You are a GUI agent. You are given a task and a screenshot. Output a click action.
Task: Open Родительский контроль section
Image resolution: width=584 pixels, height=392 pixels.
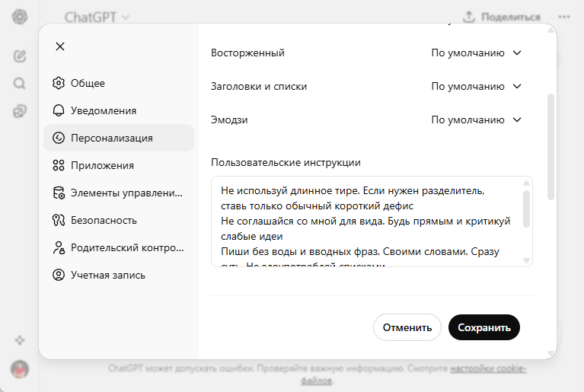pyautogui.click(x=126, y=247)
